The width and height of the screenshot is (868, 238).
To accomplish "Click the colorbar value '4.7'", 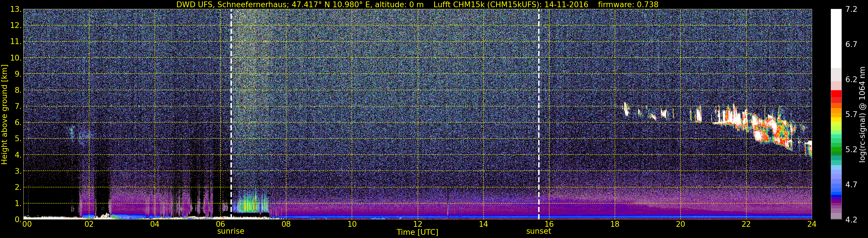I will [x=851, y=185].
